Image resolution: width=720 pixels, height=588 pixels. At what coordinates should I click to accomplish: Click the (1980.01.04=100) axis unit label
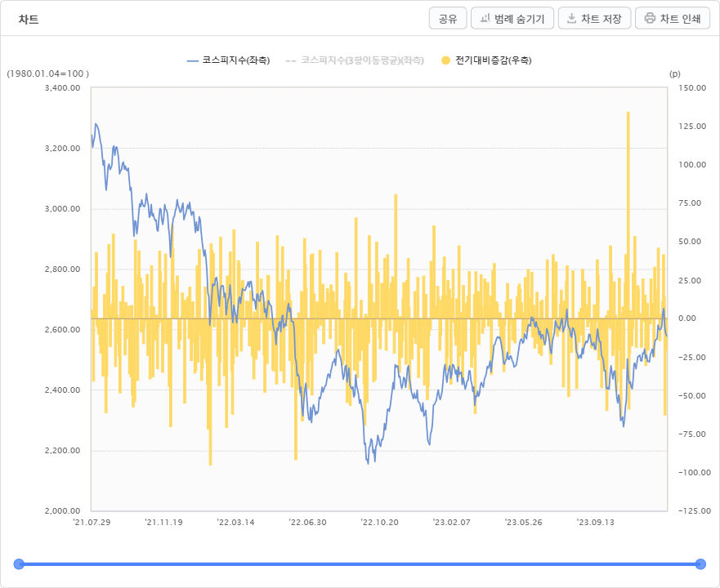tap(47, 73)
